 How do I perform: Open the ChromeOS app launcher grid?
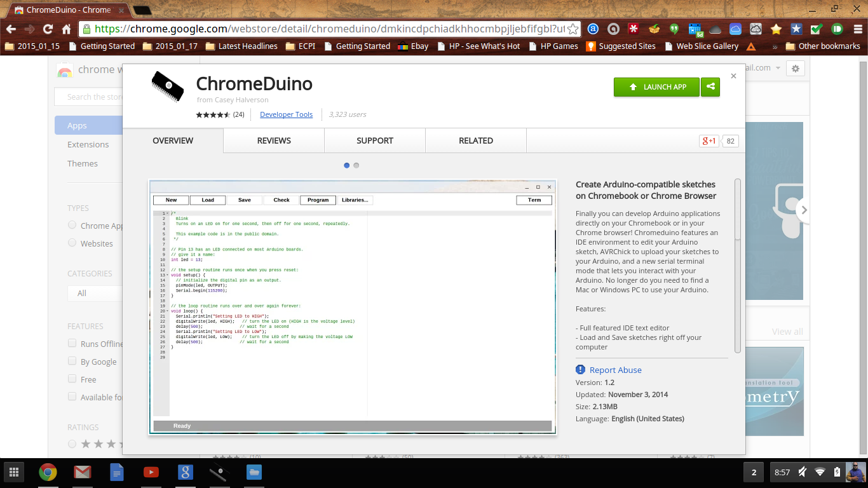(14, 472)
